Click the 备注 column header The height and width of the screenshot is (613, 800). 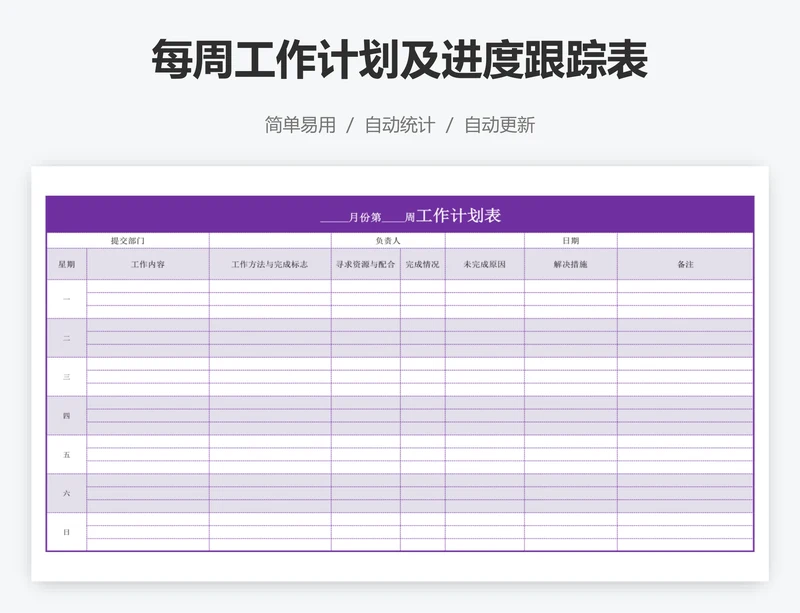click(x=685, y=264)
